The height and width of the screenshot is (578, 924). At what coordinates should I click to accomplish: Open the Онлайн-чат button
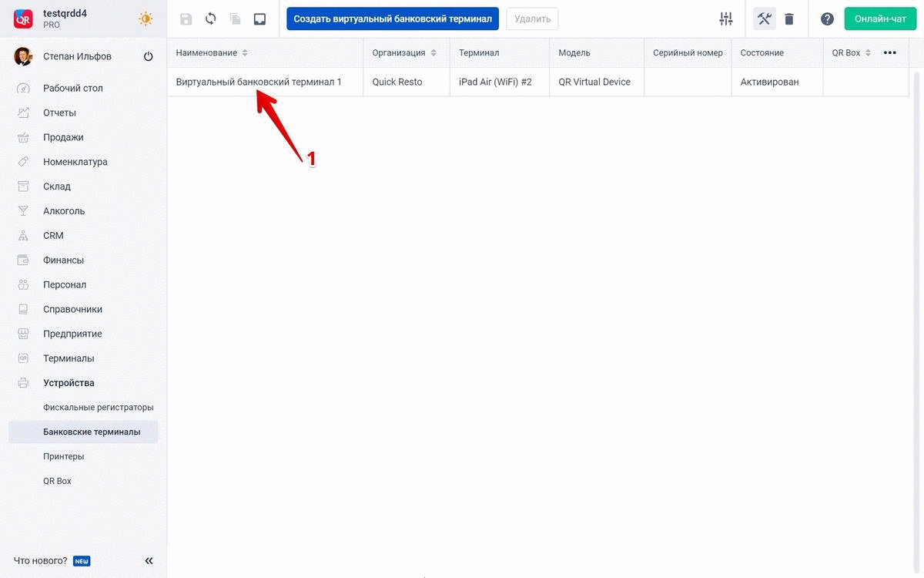881,19
